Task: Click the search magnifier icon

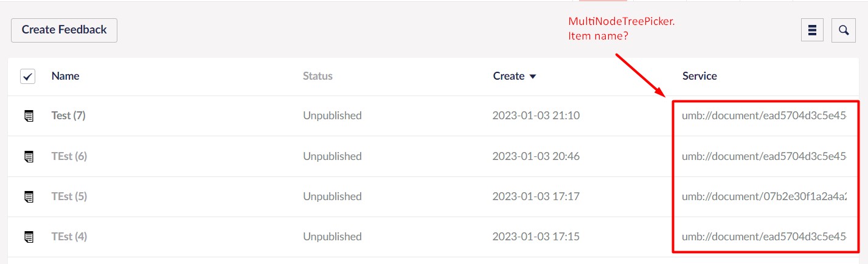Action: (x=843, y=30)
